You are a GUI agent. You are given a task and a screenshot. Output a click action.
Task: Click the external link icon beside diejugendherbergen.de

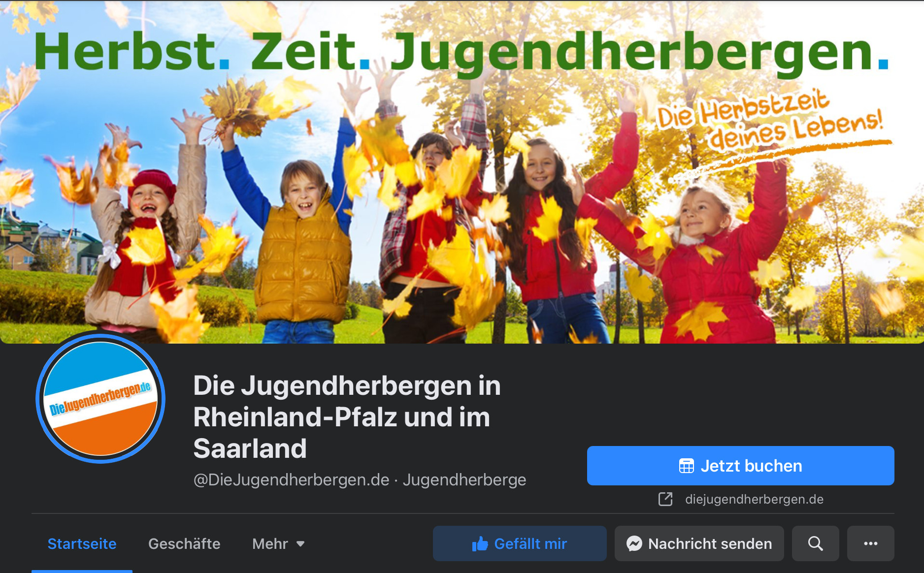coord(665,499)
